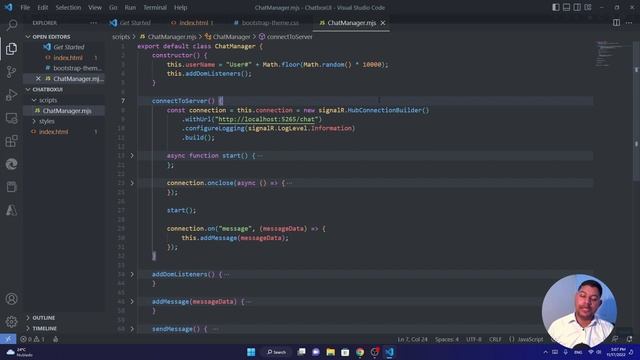Open the Manage gear menu
640x360 pixels.
coord(11,322)
